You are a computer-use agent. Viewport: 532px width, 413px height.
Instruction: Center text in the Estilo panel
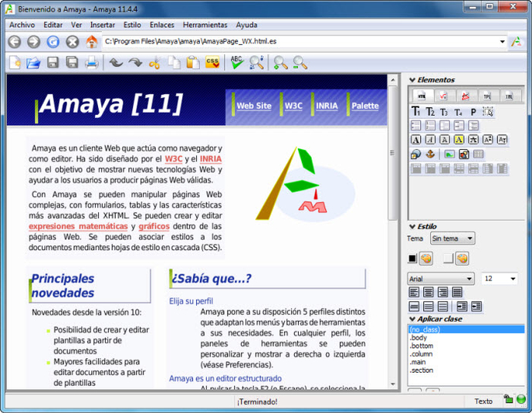point(429,292)
